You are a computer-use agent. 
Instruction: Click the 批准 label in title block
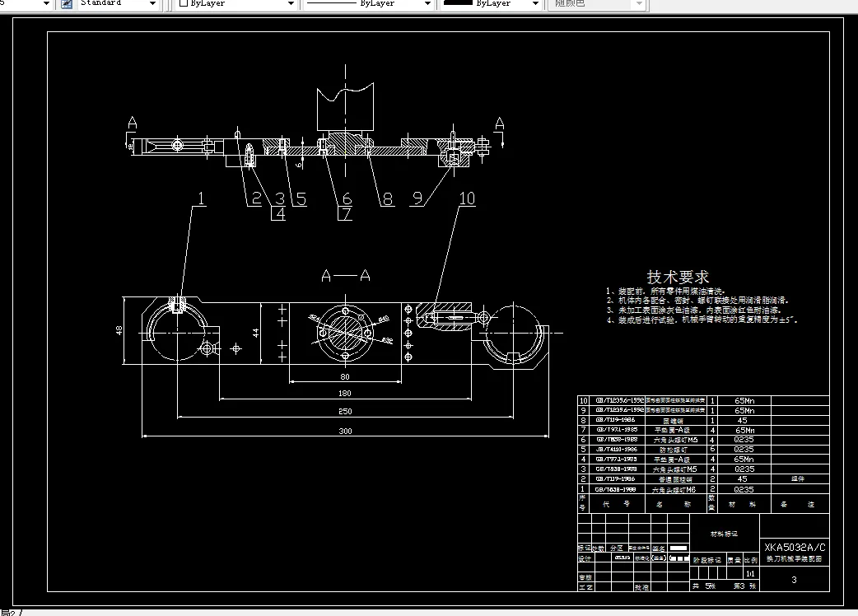[x=642, y=587]
